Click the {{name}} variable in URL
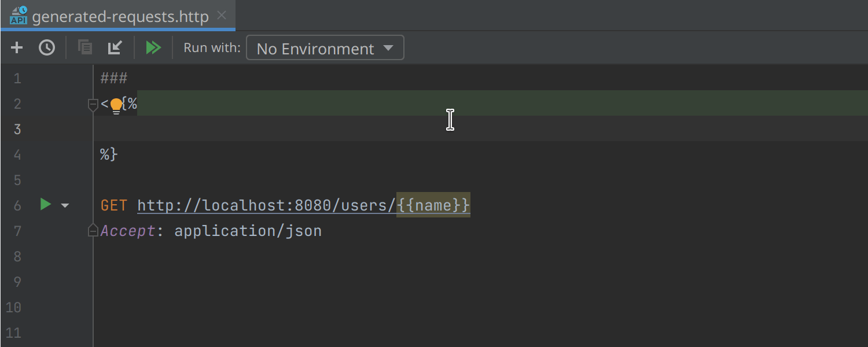This screenshot has height=347, width=868. tap(433, 205)
